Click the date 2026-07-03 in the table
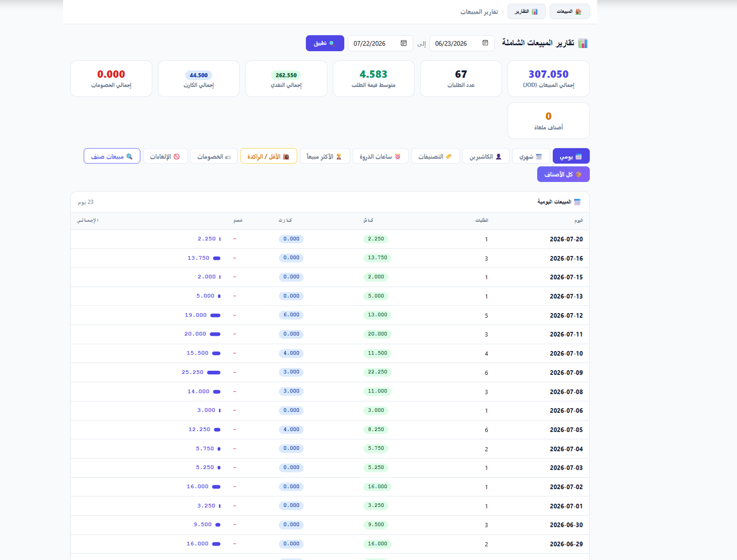 pos(566,468)
